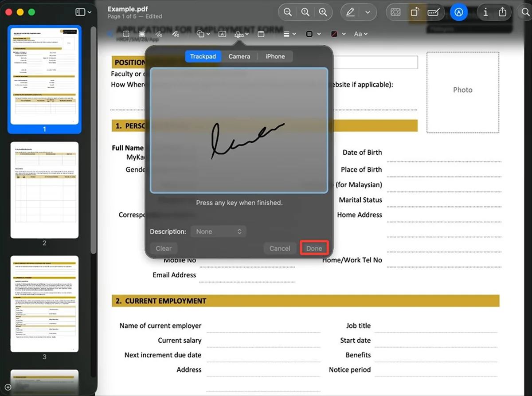This screenshot has width=532, height=396.
Task: Switch to the iPhone signature tab
Action: [x=275, y=56]
